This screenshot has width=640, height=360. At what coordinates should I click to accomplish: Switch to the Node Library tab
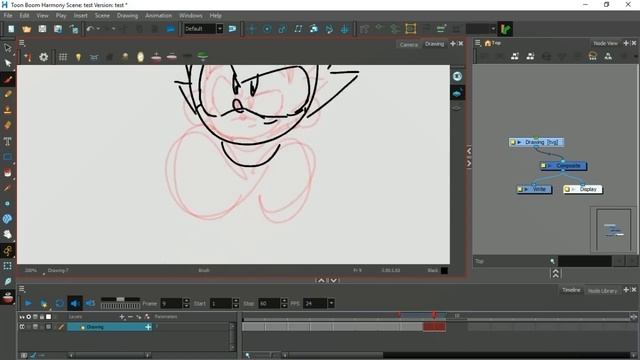pyautogui.click(x=602, y=291)
